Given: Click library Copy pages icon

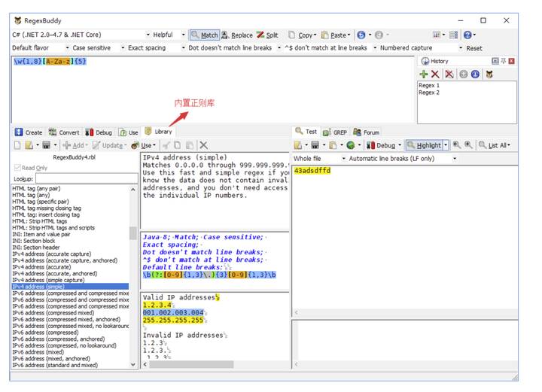Looking at the screenshot, I should pyautogui.click(x=178, y=145).
